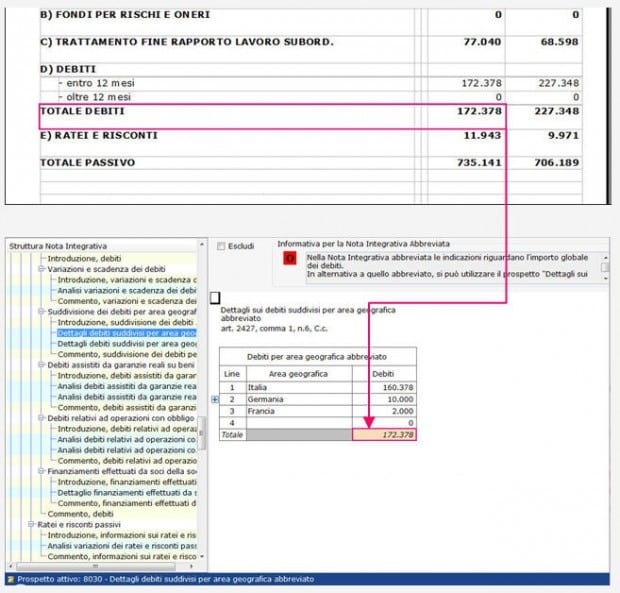
Task: Click the '10.000' debiti cell
Action: (x=384, y=399)
